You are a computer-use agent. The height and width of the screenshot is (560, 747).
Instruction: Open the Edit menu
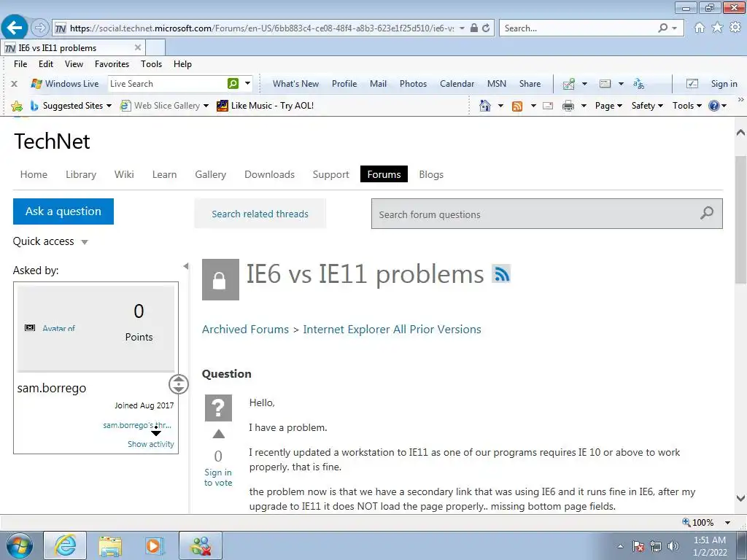point(46,64)
